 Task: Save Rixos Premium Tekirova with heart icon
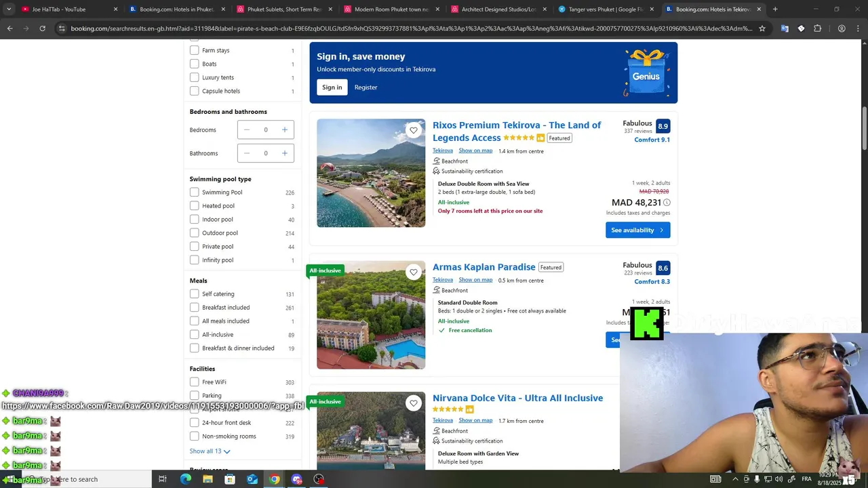point(414,130)
